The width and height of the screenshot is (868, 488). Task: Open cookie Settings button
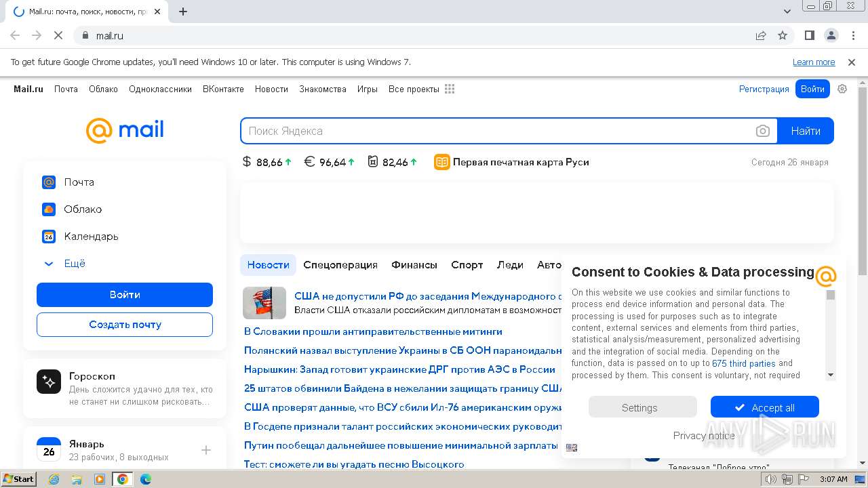[642, 407]
